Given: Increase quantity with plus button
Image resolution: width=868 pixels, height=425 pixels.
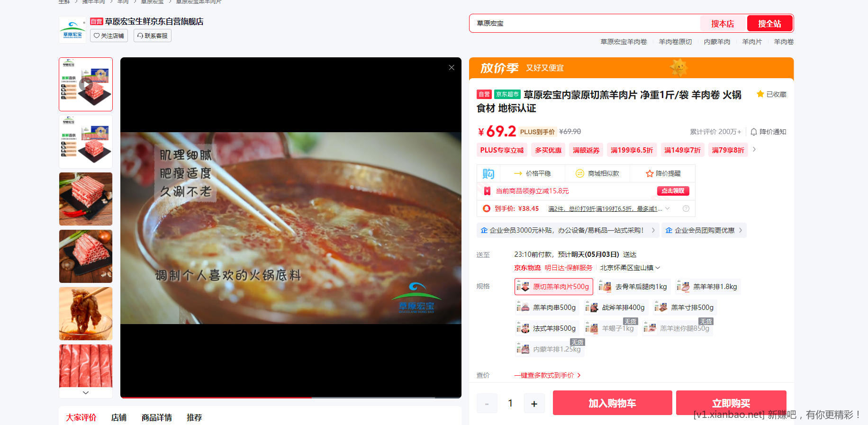Looking at the screenshot, I should click(x=534, y=404).
